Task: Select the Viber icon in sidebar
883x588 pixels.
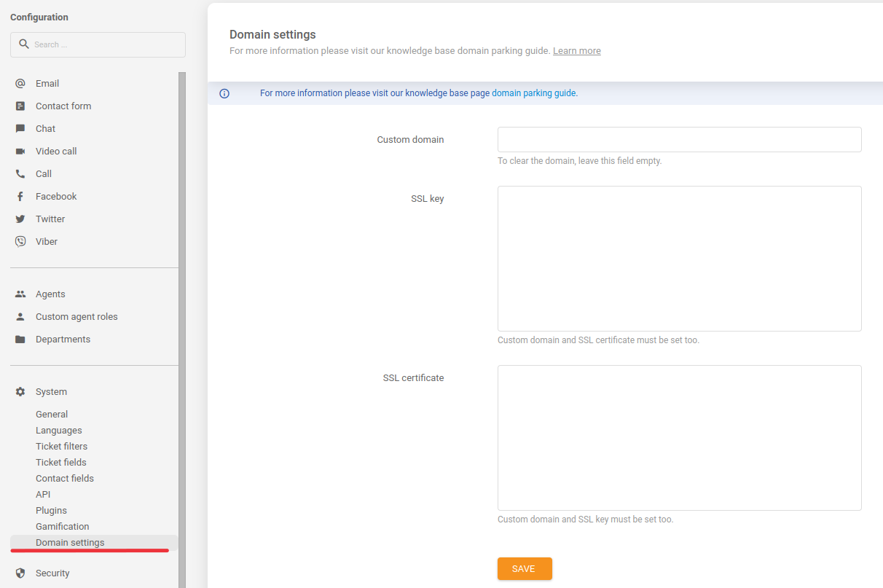Action: 20,242
